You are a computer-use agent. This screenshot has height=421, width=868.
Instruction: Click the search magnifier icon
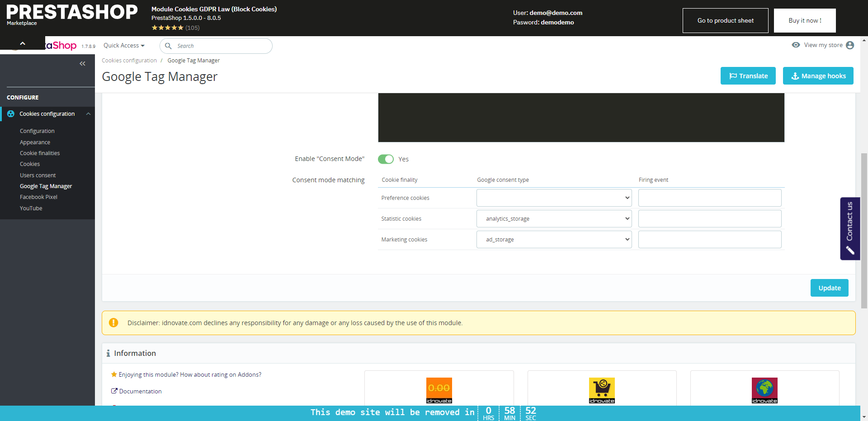[x=168, y=46]
